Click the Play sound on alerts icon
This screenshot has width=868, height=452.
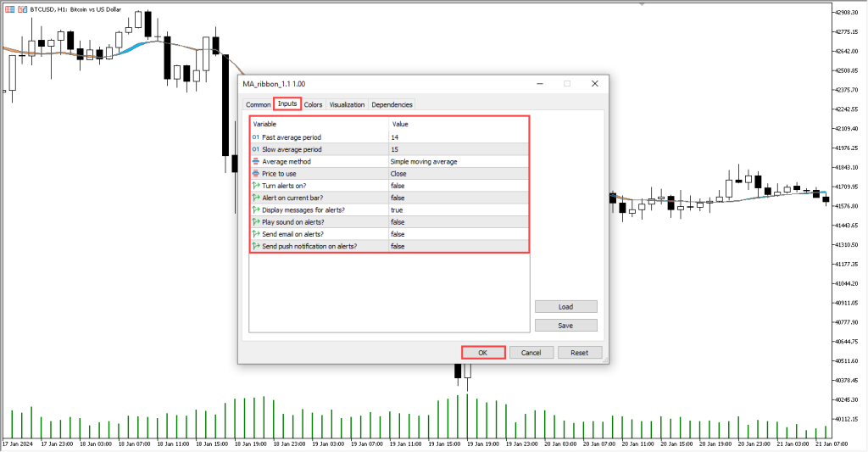[x=256, y=222]
